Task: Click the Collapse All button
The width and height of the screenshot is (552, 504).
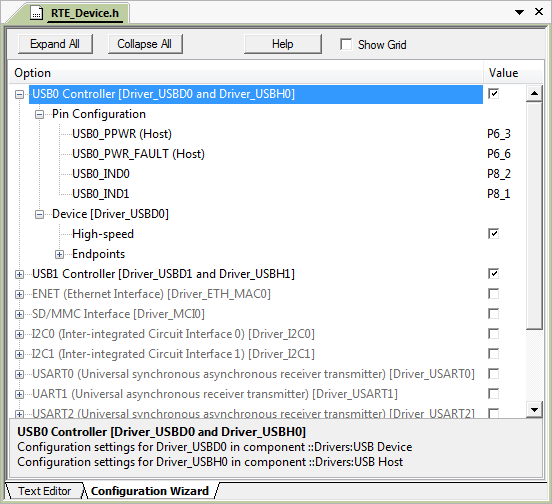Action: pyautogui.click(x=145, y=44)
